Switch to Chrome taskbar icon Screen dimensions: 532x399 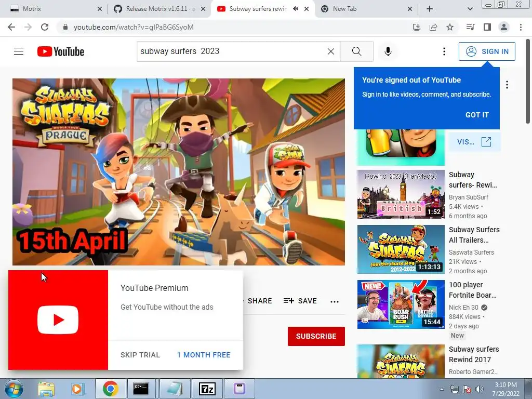(110, 389)
